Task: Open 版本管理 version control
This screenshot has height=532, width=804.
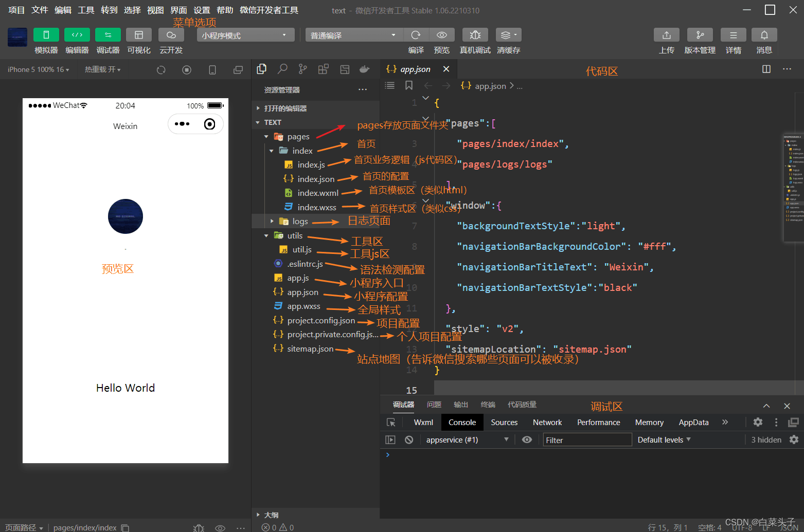Action: click(700, 35)
